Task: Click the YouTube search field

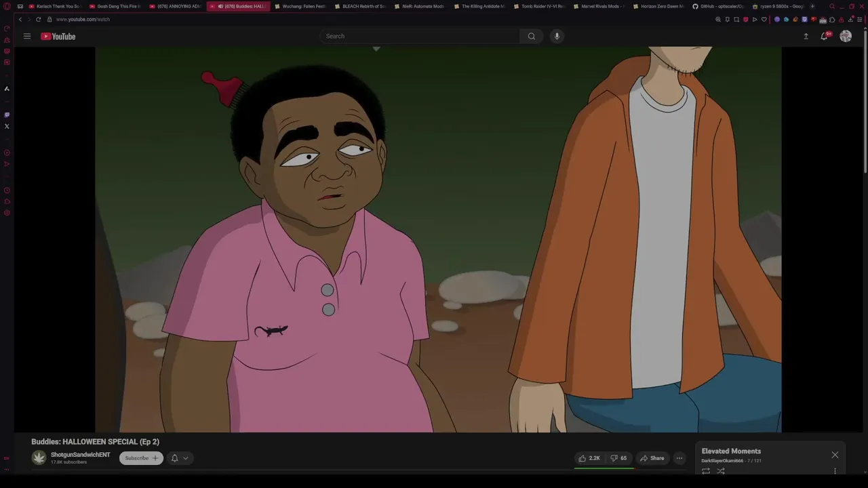Action: pyautogui.click(x=420, y=36)
